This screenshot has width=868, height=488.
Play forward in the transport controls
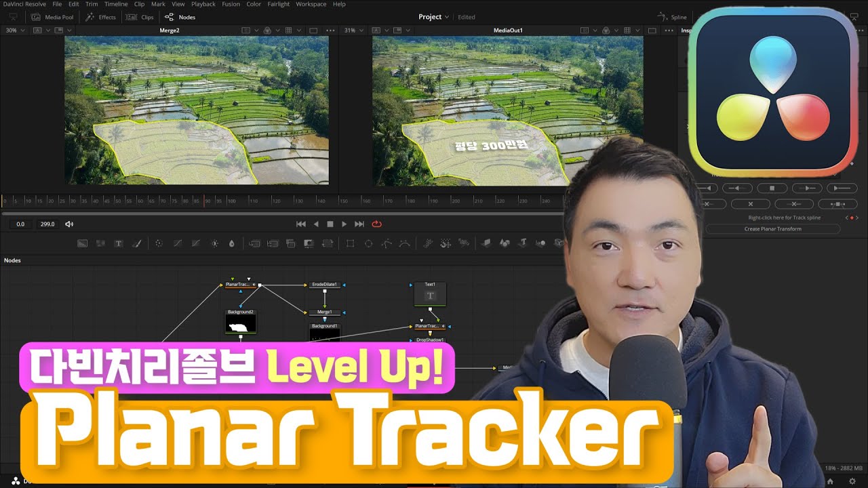click(344, 224)
